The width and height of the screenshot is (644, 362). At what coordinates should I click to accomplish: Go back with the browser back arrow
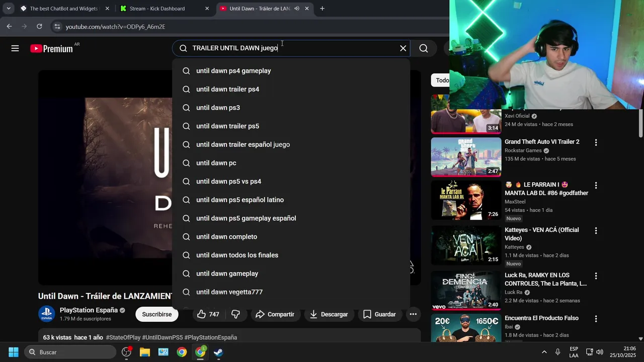click(x=9, y=27)
